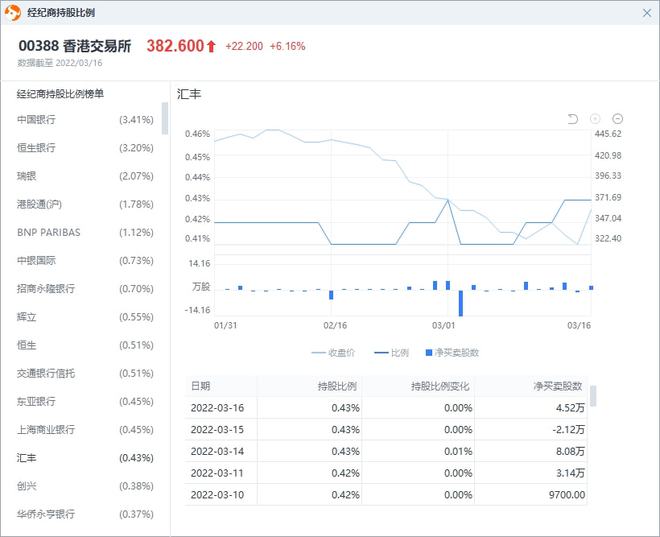Click the large negative bar after 03/01
This screenshot has height=537, width=660.
461,303
